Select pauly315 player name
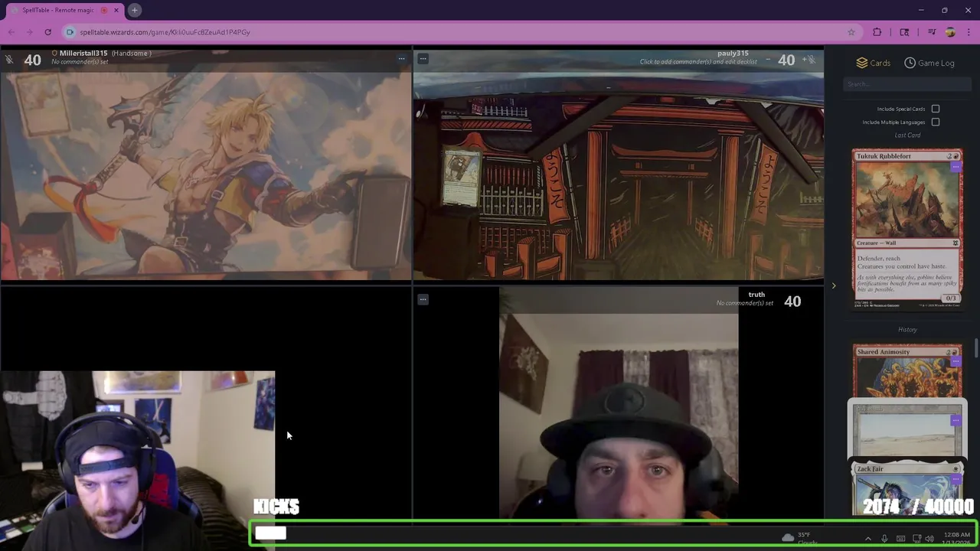This screenshot has width=980, height=551. click(733, 54)
